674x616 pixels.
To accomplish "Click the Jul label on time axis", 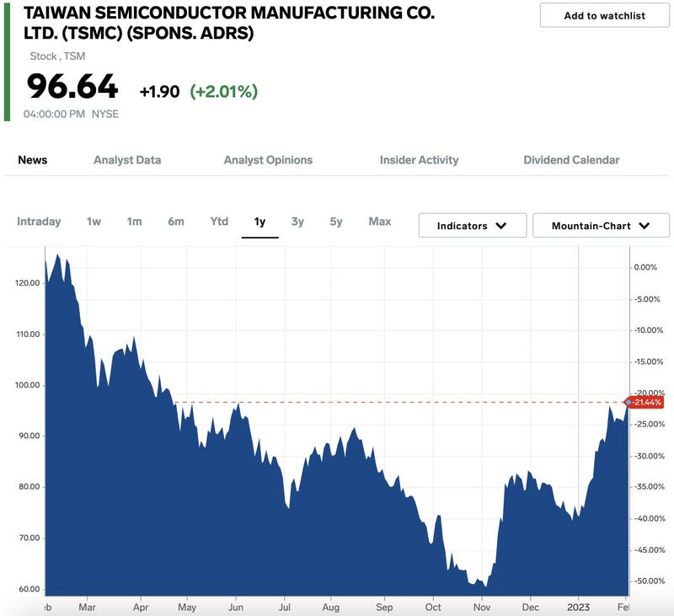I will 285,607.
